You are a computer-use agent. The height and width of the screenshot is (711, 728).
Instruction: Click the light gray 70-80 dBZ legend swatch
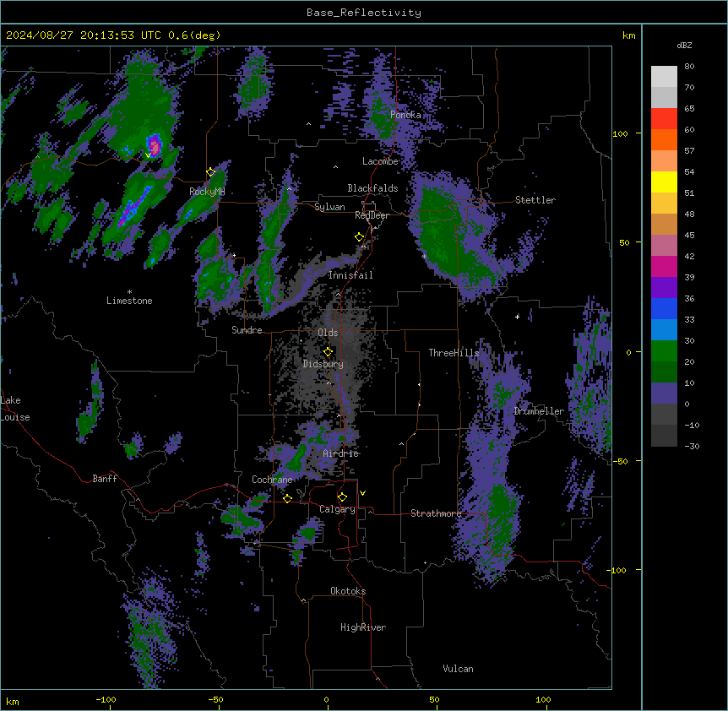click(664, 77)
